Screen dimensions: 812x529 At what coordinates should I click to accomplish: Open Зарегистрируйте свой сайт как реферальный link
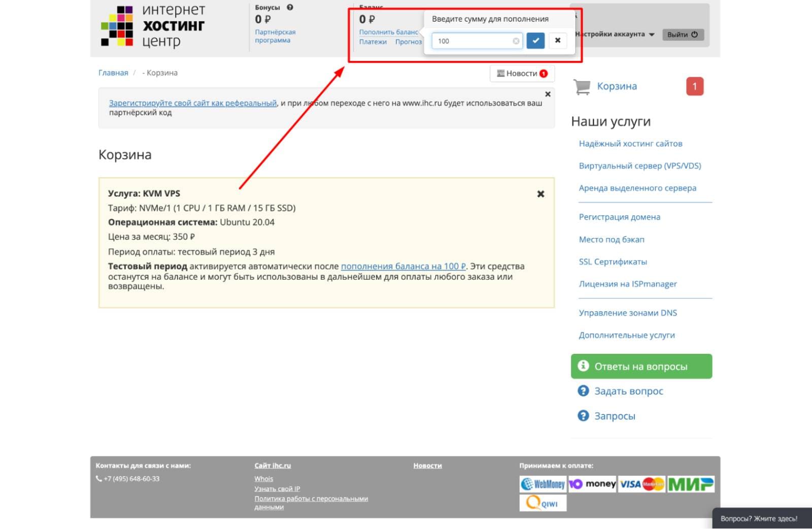click(193, 103)
